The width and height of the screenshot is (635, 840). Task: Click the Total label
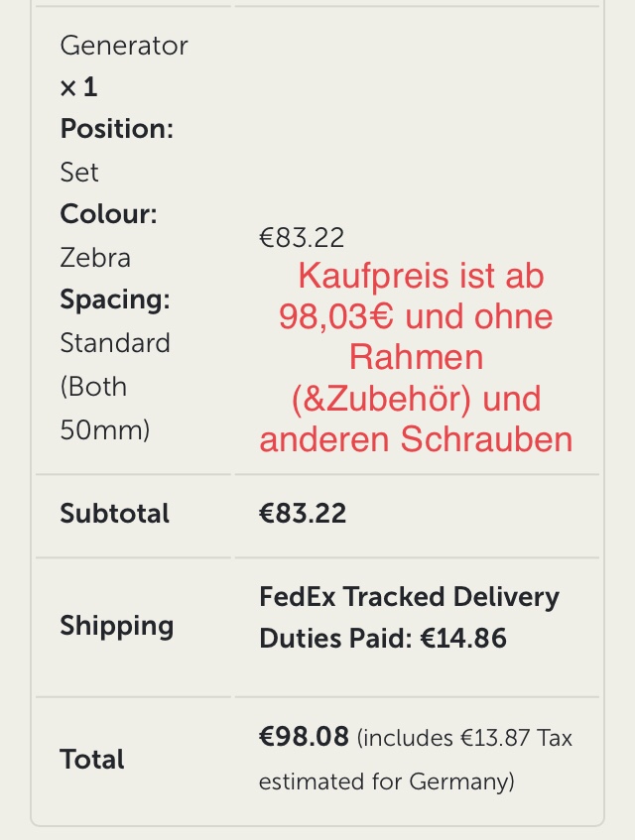point(92,759)
